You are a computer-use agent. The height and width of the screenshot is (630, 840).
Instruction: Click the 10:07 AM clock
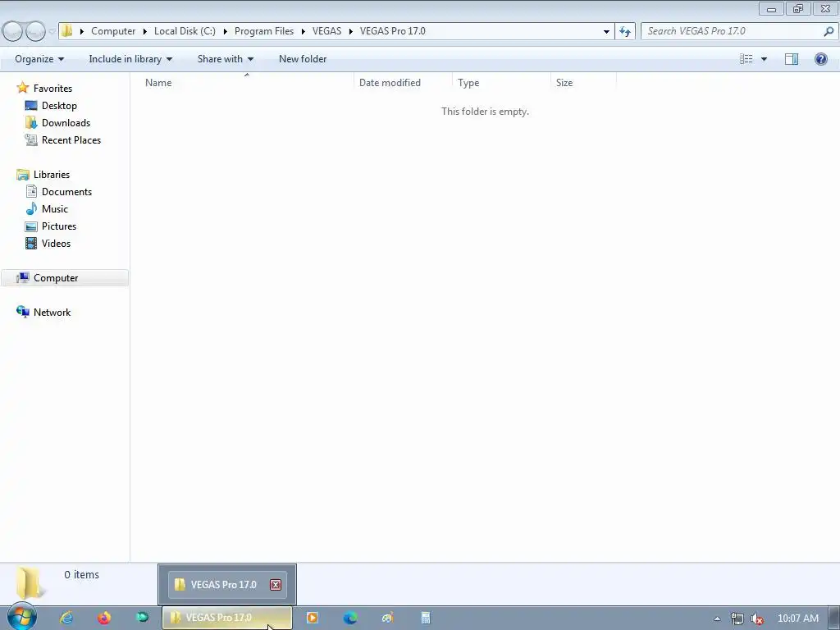pos(797,619)
